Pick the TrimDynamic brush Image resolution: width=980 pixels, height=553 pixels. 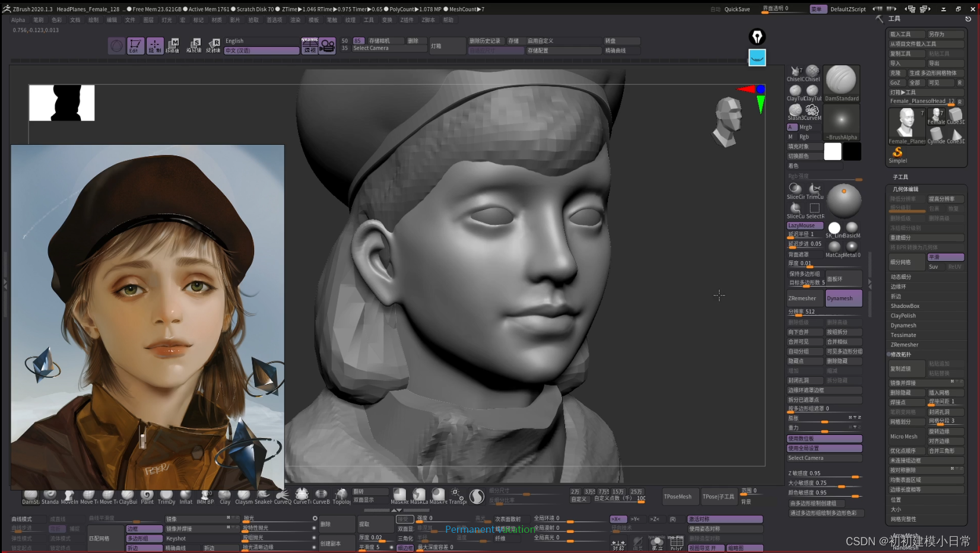click(166, 496)
